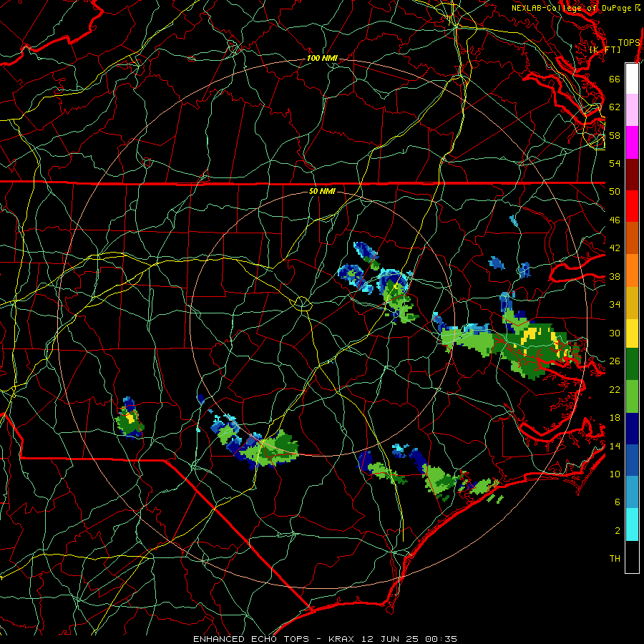Viewport: 644px width, 644px height.
Task: Click the Enhanced Echo Tops KRAX caption
Action: (x=325, y=639)
